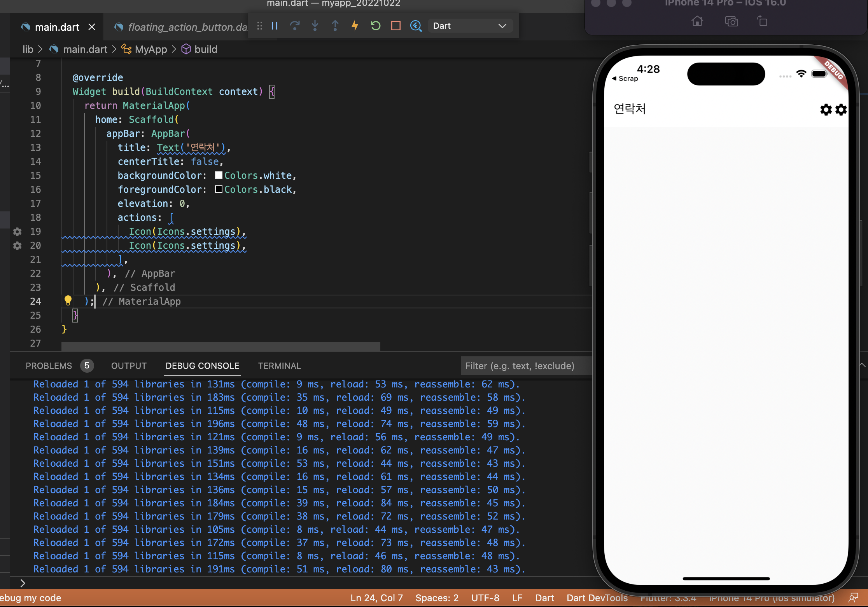868x607 pixels.
Task: Open the PROBLEMS panel tab
Action: point(49,366)
